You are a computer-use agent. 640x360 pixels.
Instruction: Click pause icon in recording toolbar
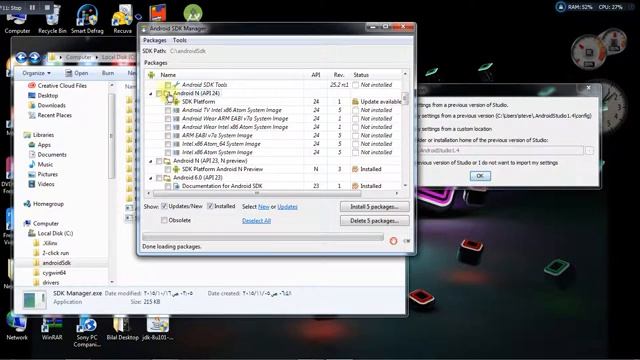(x=32, y=7)
